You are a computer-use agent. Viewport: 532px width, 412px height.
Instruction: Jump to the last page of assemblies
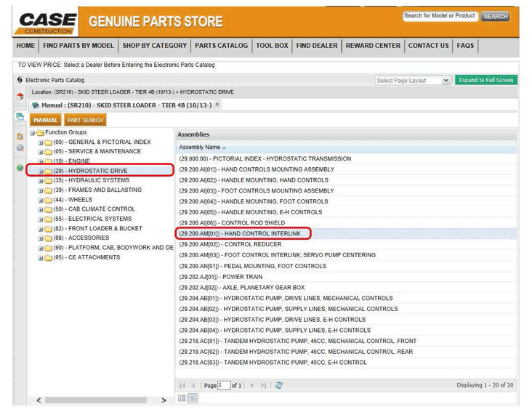coord(264,385)
